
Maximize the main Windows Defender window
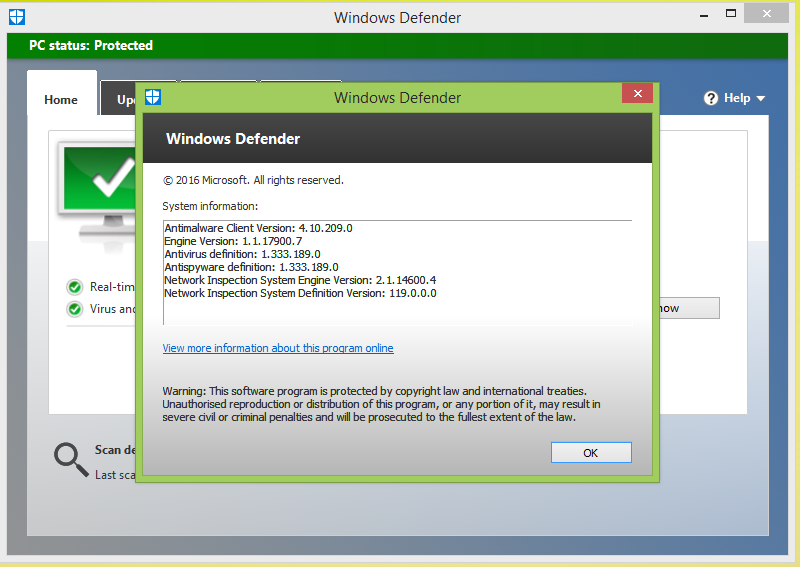tap(731, 14)
